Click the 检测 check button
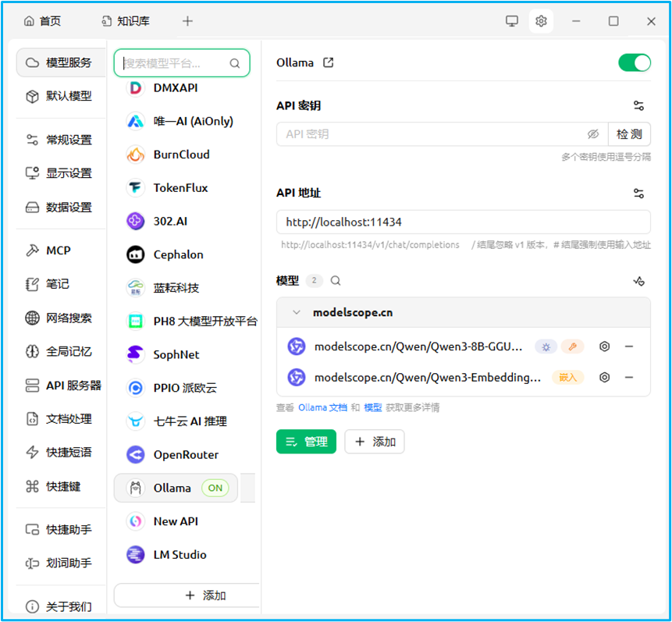The height and width of the screenshot is (622, 672). point(629,134)
